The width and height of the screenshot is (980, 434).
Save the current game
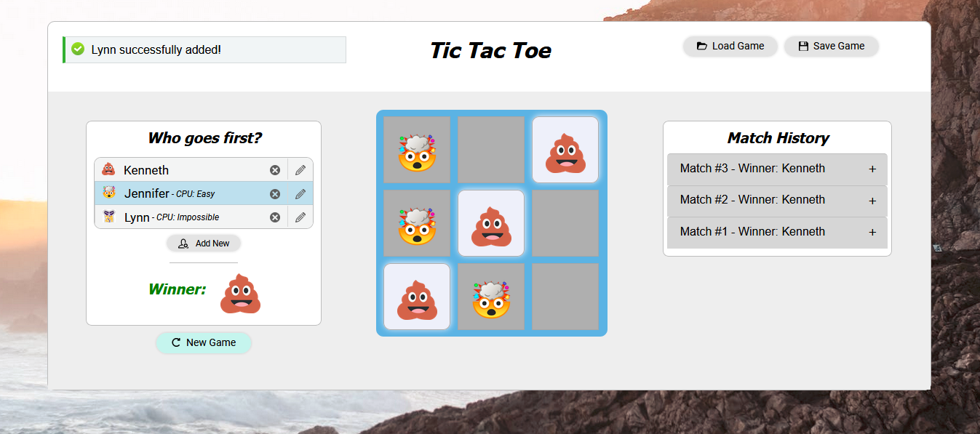832,46
